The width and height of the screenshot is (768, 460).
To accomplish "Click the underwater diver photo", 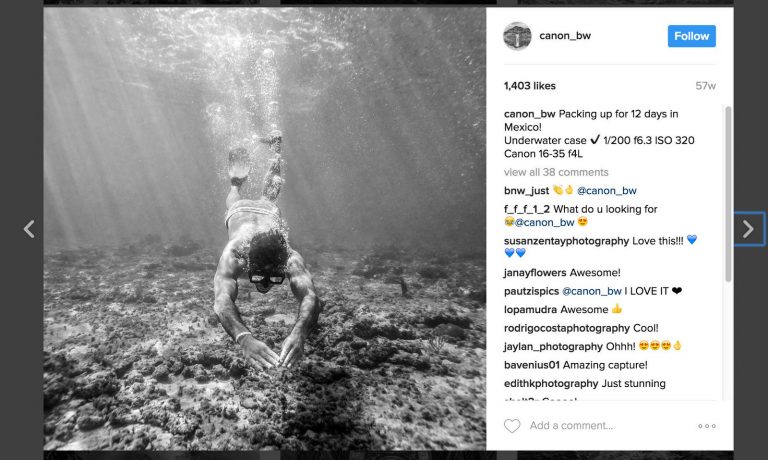I will (265, 229).
